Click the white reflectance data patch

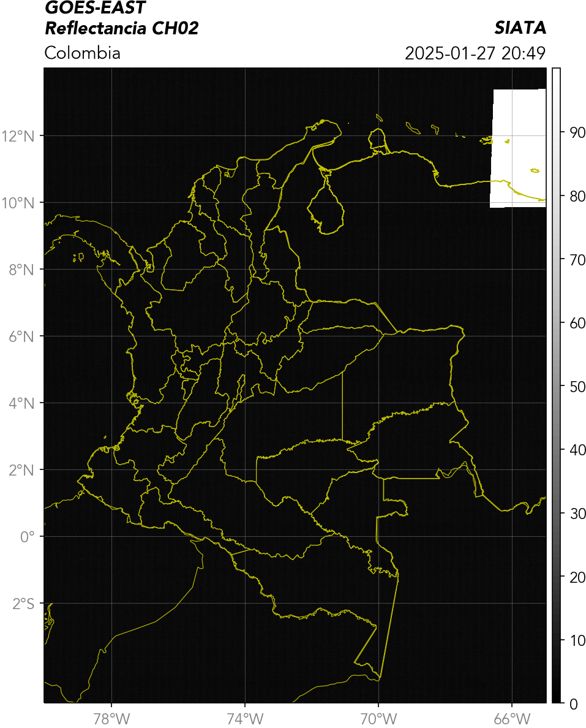coord(518,148)
